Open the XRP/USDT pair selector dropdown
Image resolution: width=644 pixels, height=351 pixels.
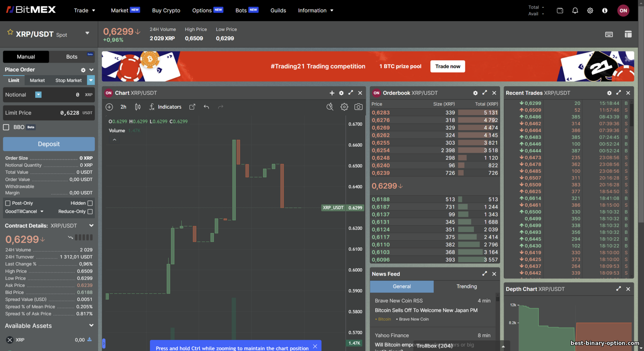pos(87,33)
